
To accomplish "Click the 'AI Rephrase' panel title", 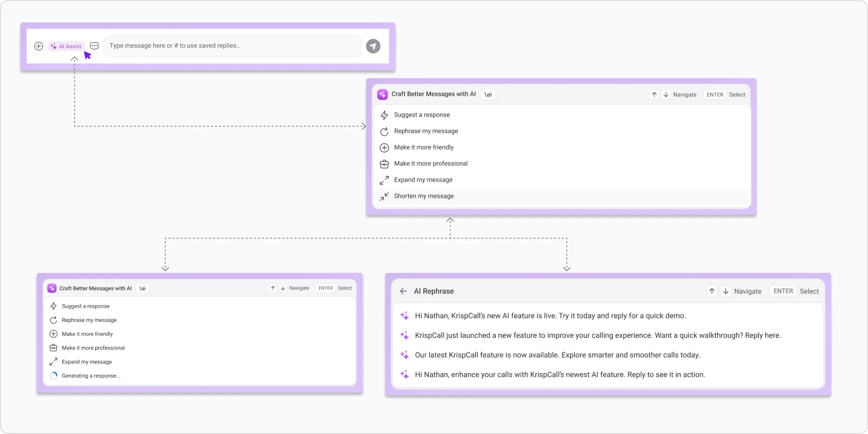I will pyautogui.click(x=434, y=291).
